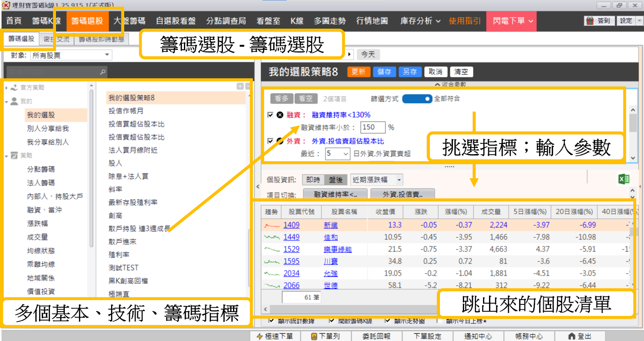644x341 pixels.
Task: Open the 使用指引 menu
Action: click(x=465, y=21)
